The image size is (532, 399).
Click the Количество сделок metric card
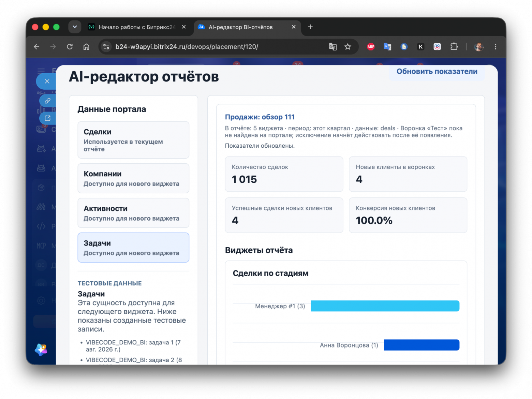pos(284,174)
